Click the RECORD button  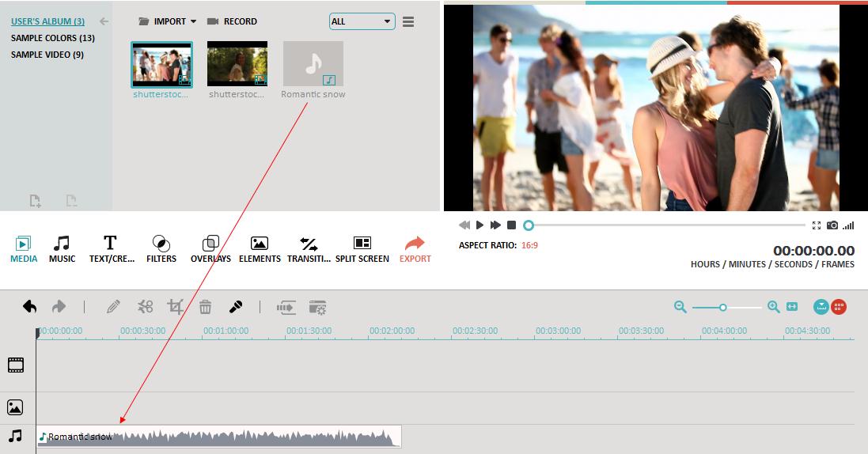pyautogui.click(x=232, y=21)
